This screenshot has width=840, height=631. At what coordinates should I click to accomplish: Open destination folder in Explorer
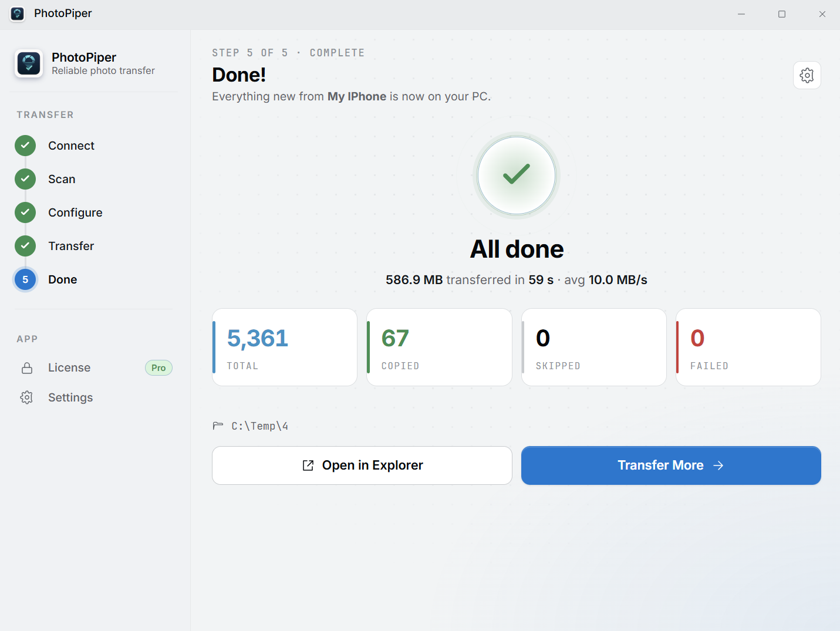[362, 465]
